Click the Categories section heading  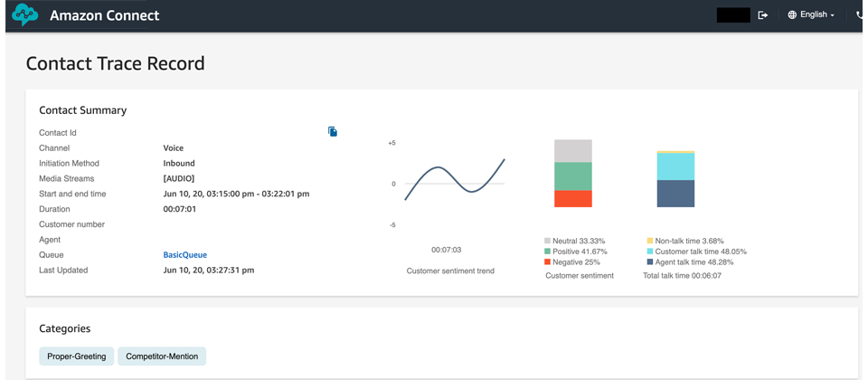tap(65, 328)
